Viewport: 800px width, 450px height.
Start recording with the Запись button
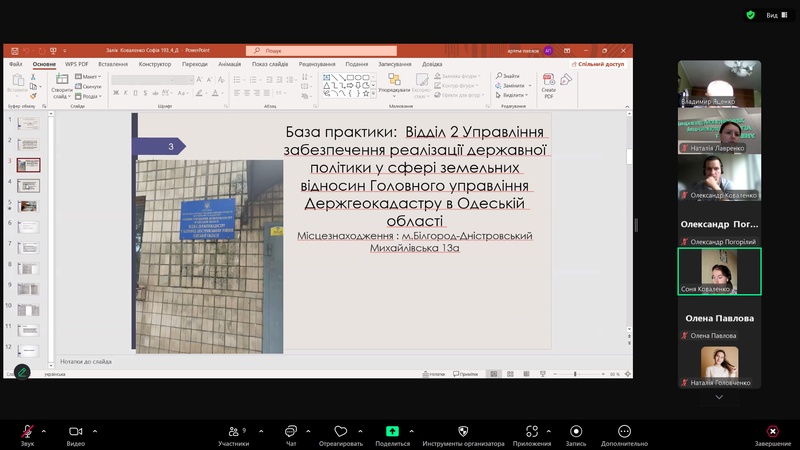tap(576, 431)
